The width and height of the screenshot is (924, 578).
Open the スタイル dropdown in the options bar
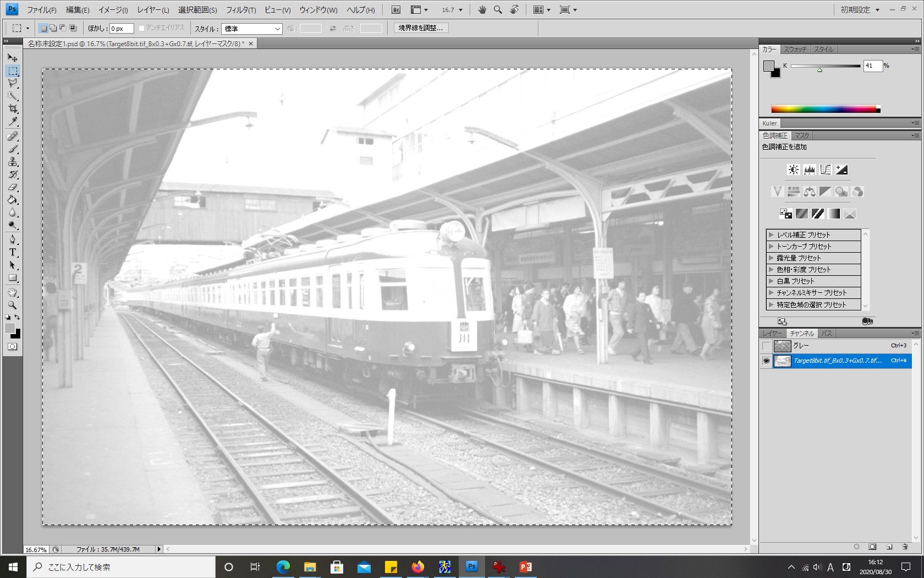[251, 29]
